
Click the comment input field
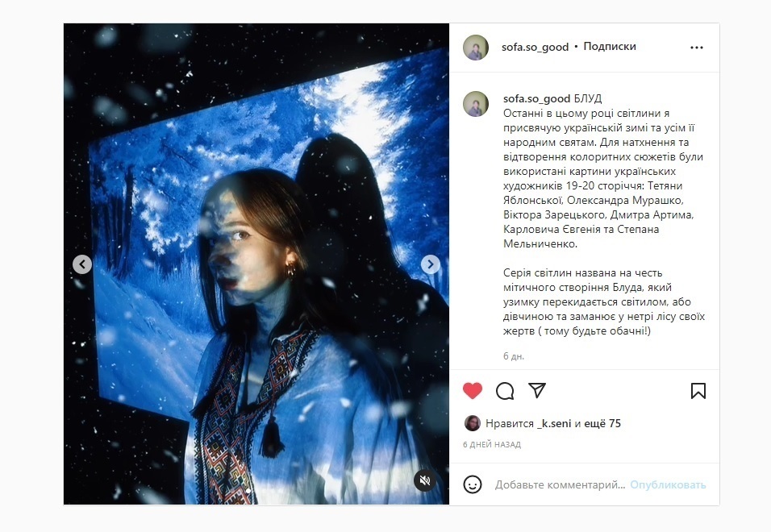pyautogui.click(x=560, y=484)
